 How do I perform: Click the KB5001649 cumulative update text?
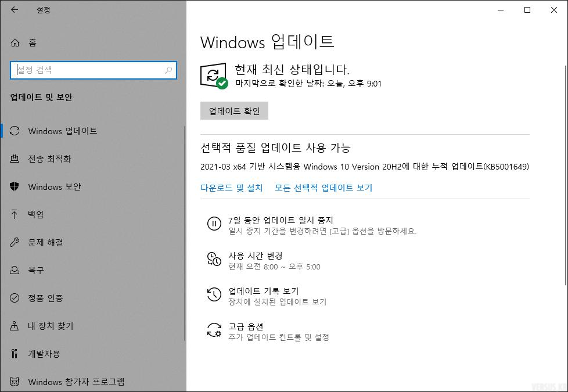pos(364,167)
